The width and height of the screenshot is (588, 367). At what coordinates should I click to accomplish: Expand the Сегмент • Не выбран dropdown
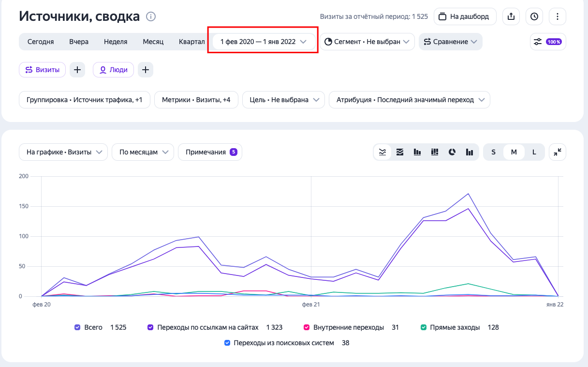(x=367, y=42)
